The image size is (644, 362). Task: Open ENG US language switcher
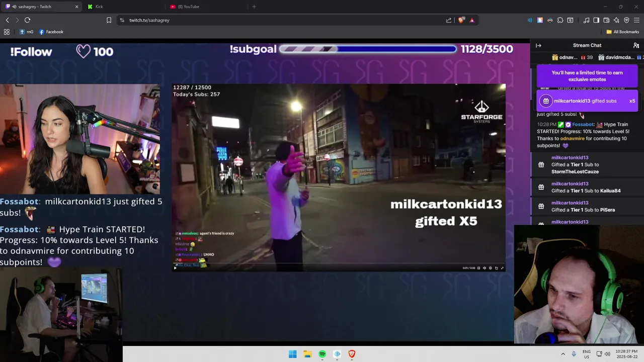(x=587, y=354)
